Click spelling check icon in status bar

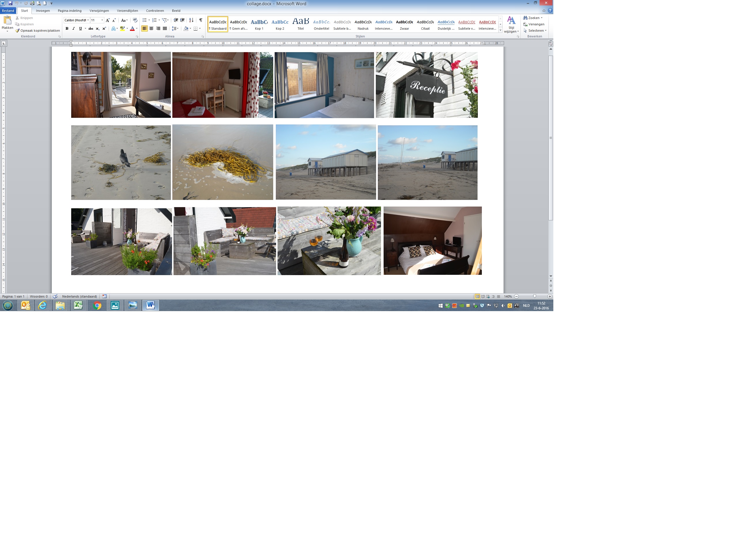coord(55,296)
